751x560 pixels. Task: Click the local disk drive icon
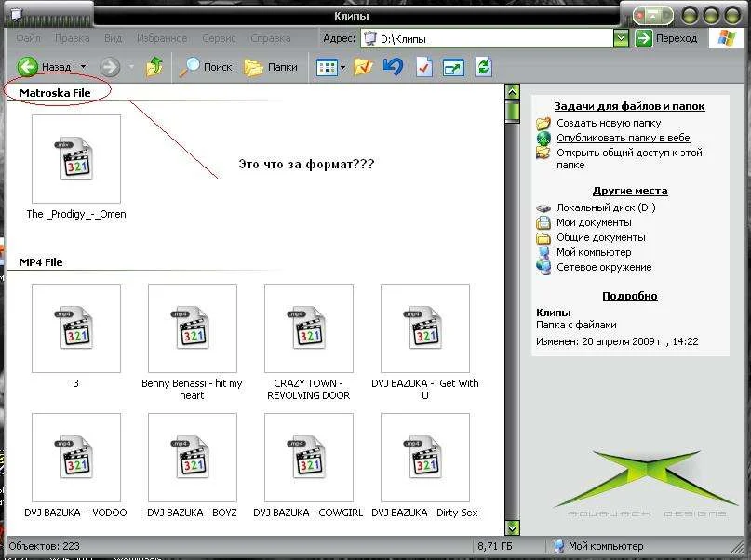pyautogui.click(x=543, y=208)
